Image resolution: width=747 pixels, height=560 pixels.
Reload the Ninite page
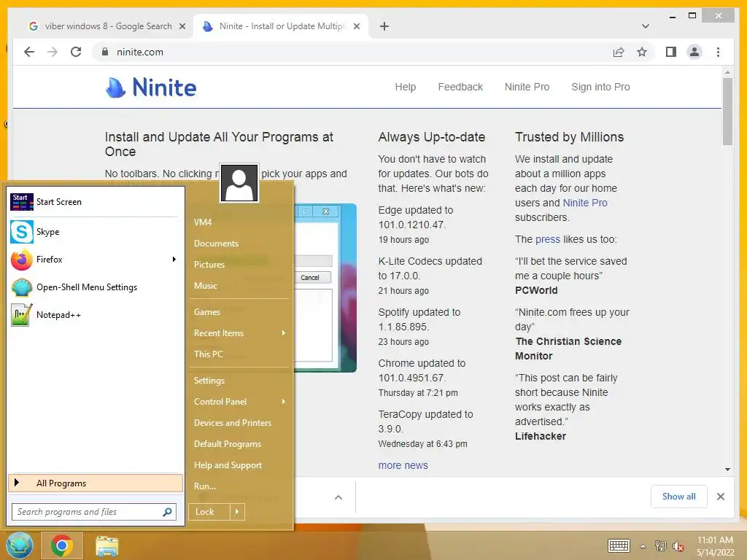(x=76, y=52)
